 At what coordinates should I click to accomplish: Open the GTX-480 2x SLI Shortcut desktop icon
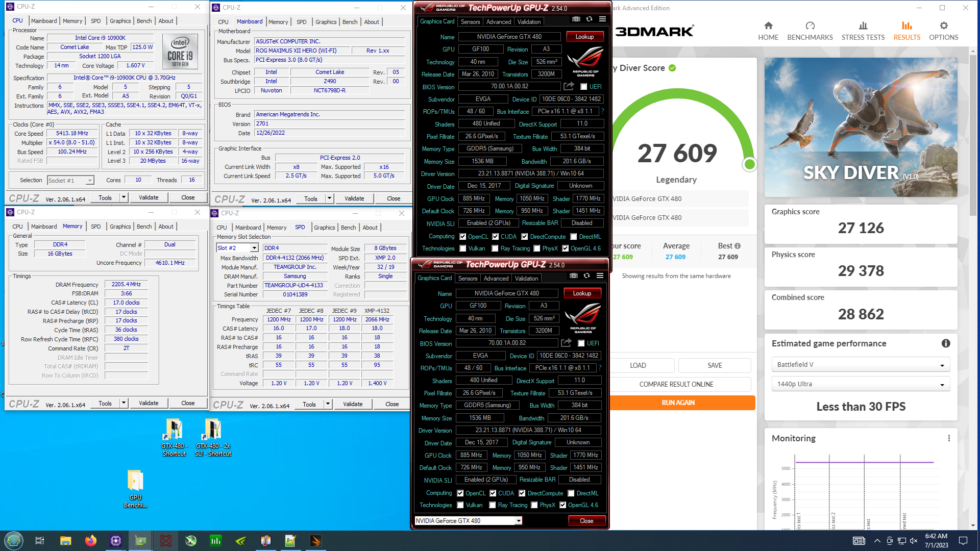tap(213, 437)
